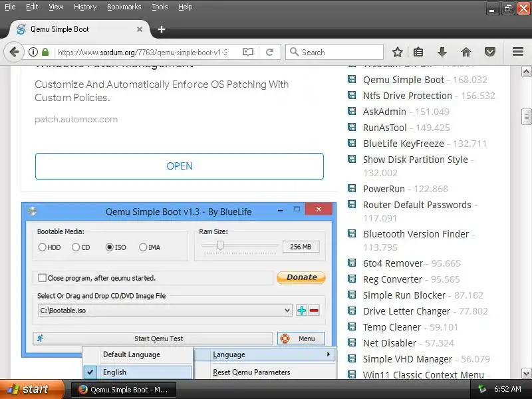Image resolution: width=532 pixels, height=399 pixels.
Task: Click the icon beside AskAdmin
Action: (352, 111)
